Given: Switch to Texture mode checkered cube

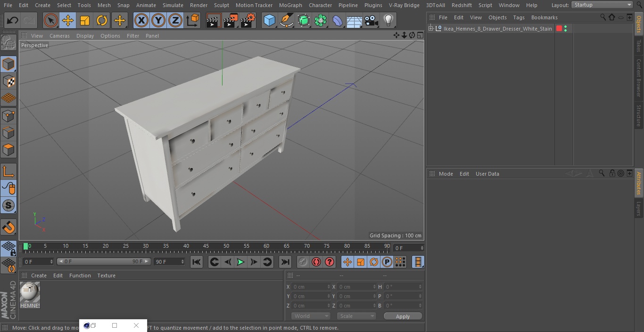Looking at the screenshot, I should [x=8, y=81].
